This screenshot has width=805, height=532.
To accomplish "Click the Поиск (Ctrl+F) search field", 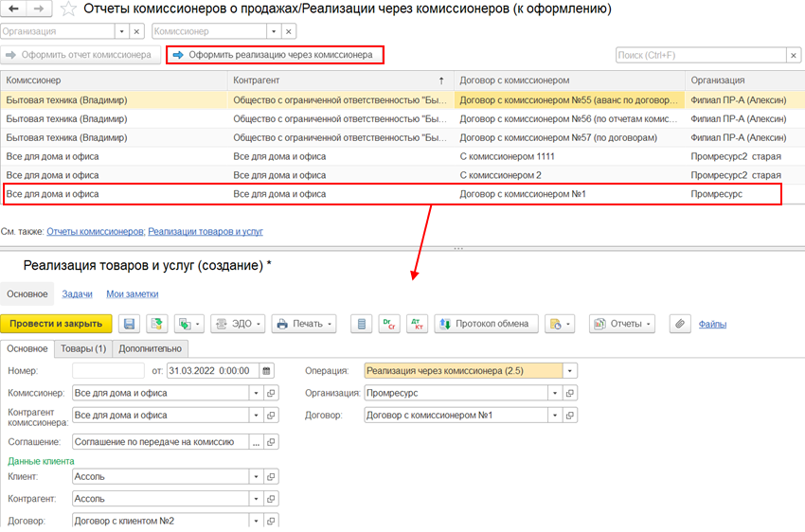I will 701,55.
